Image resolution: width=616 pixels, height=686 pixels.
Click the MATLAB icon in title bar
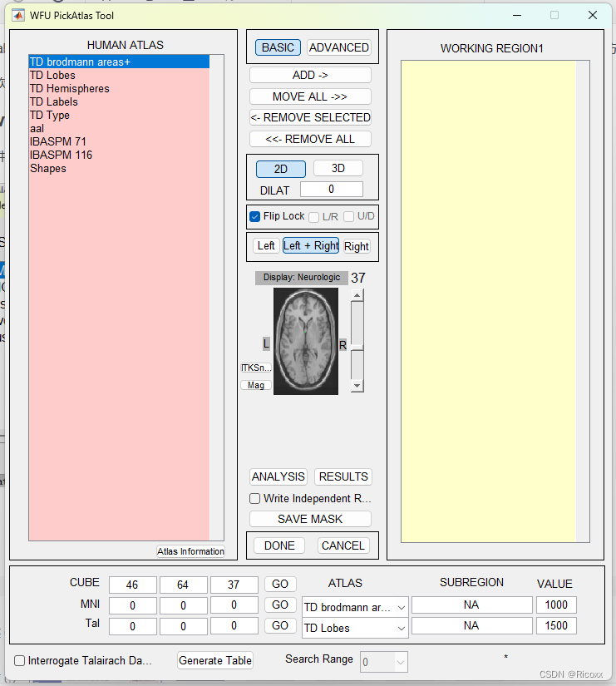[18, 15]
